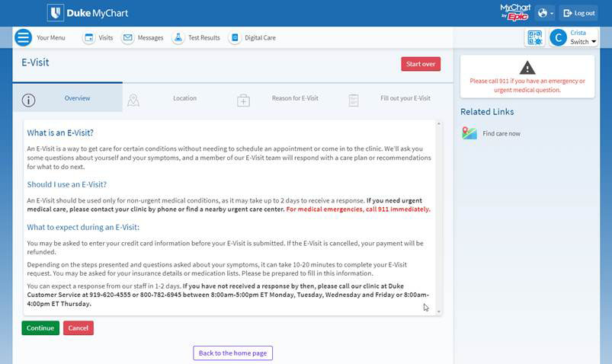
Task: Open the Your Menu hamburger icon
Action: click(24, 37)
